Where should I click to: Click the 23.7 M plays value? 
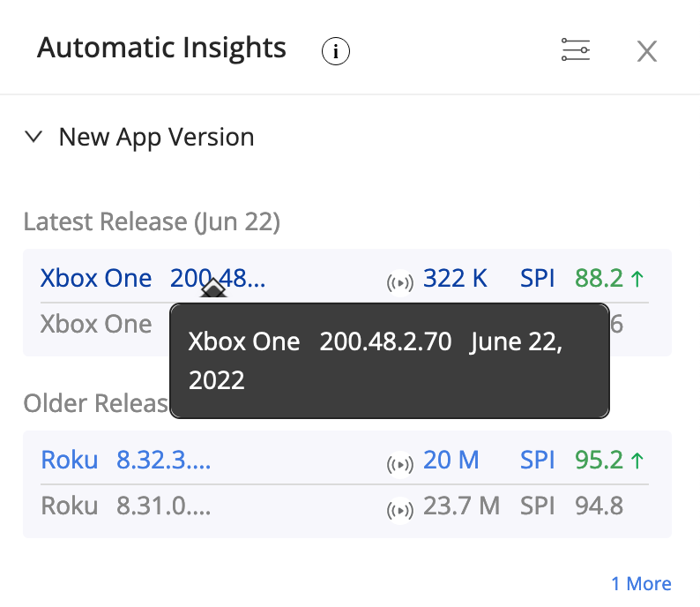[x=461, y=506]
